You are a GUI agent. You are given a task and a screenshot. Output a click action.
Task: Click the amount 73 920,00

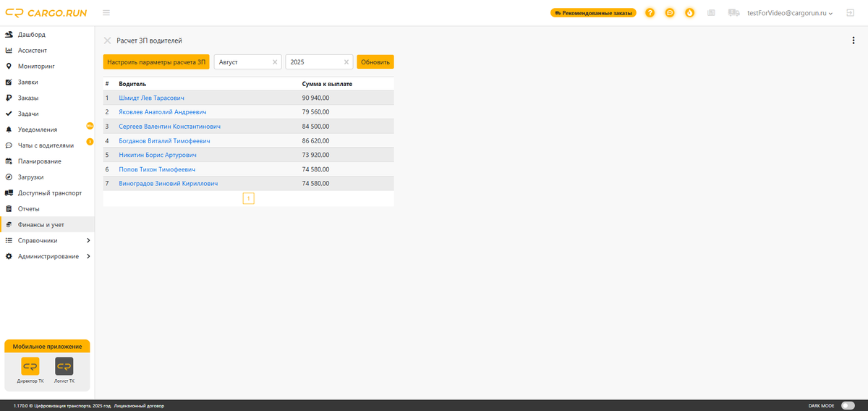coord(315,155)
